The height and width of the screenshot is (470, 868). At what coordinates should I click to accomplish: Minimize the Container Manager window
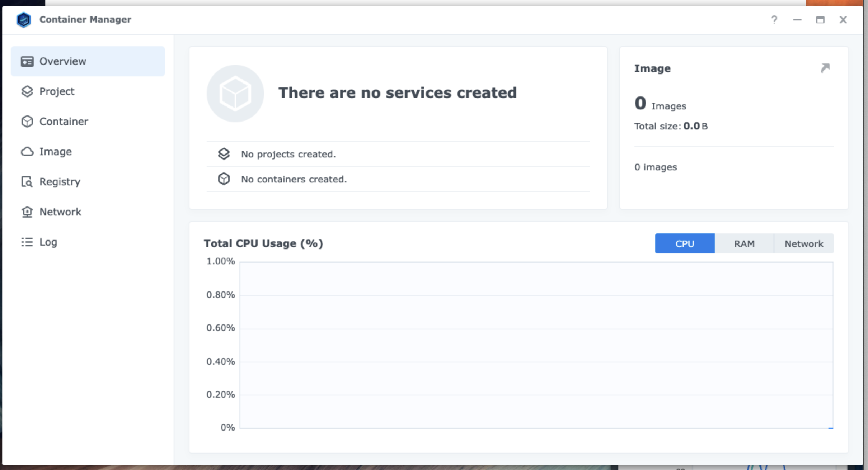tap(797, 20)
